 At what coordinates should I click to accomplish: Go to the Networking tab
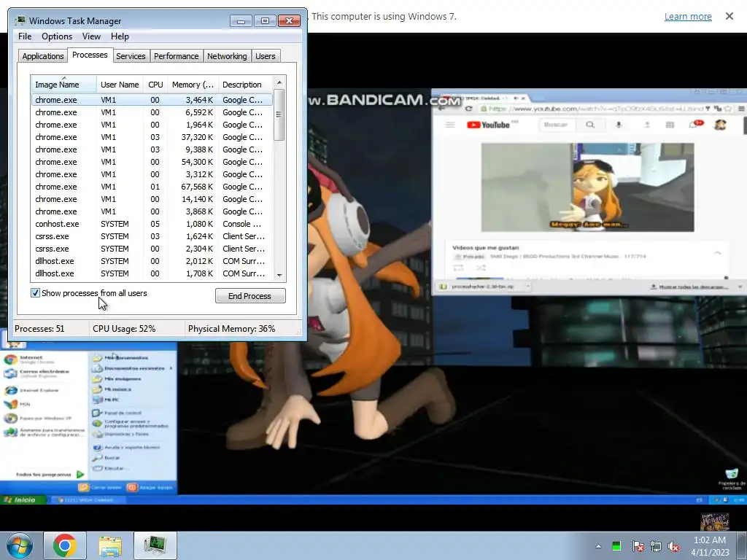pos(228,56)
